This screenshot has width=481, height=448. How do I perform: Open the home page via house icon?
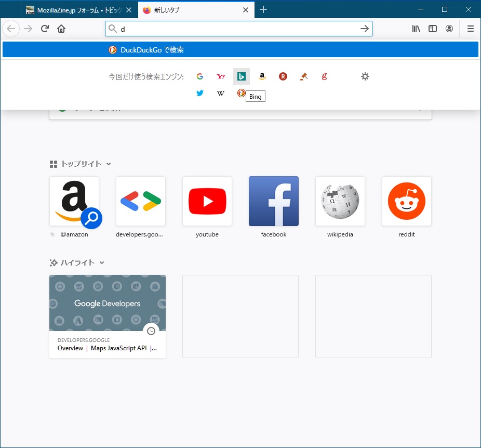pos(61,29)
